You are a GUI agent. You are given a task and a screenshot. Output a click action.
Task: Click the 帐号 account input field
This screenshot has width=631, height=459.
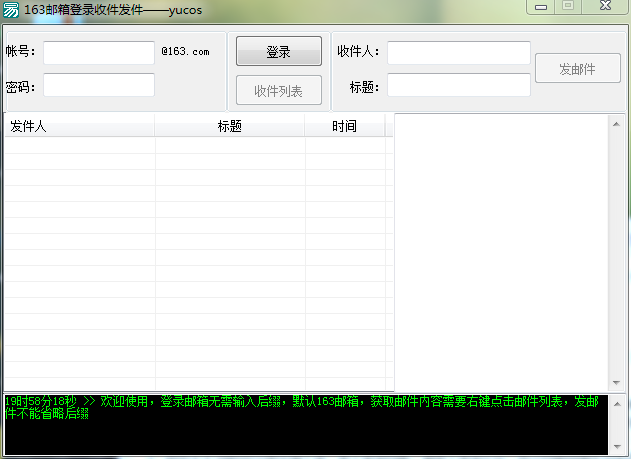coord(98,52)
